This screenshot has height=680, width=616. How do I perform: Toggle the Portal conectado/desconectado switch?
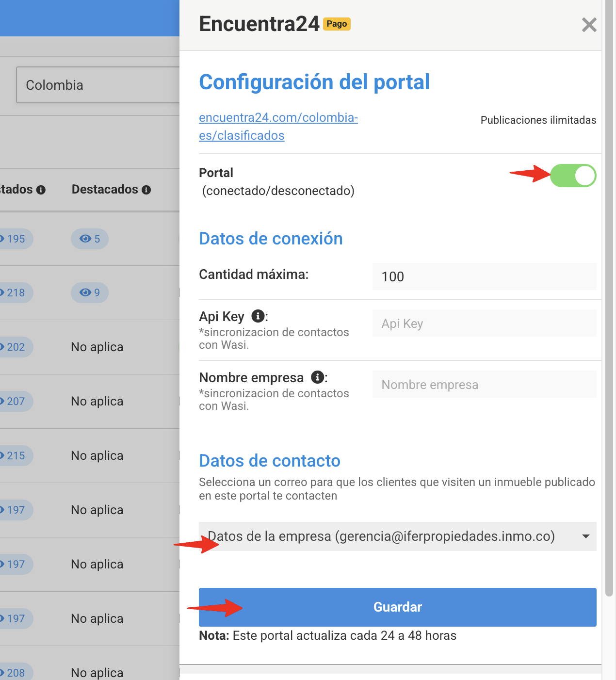tap(573, 176)
